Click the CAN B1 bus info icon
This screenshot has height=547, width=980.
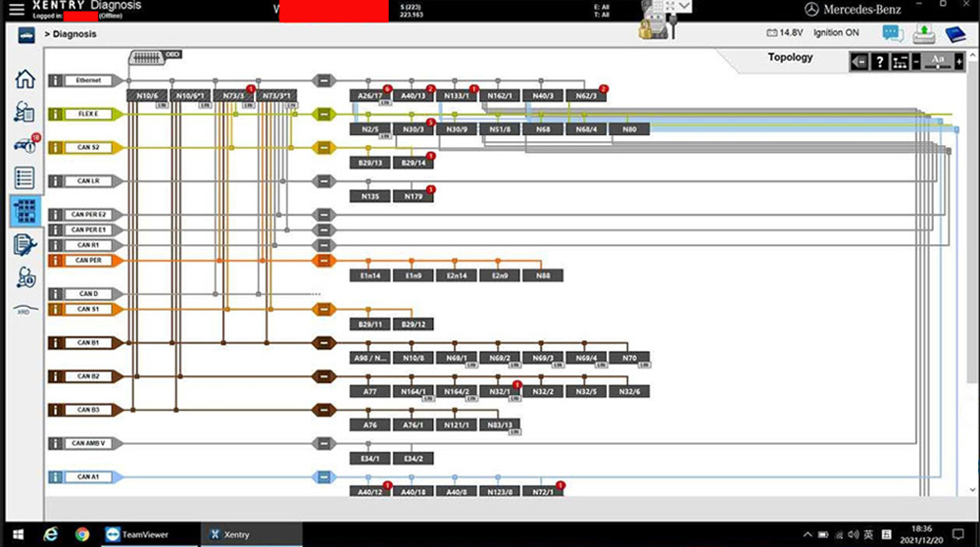click(56, 343)
